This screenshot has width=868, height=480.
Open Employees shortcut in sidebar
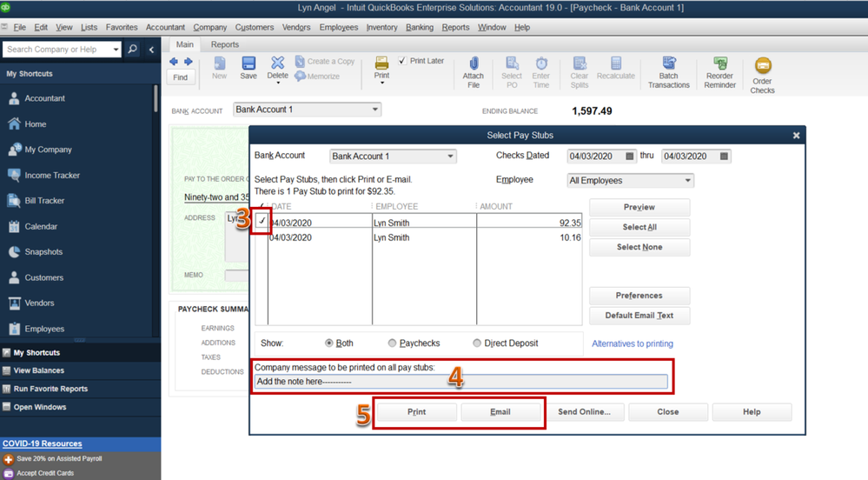click(x=44, y=329)
